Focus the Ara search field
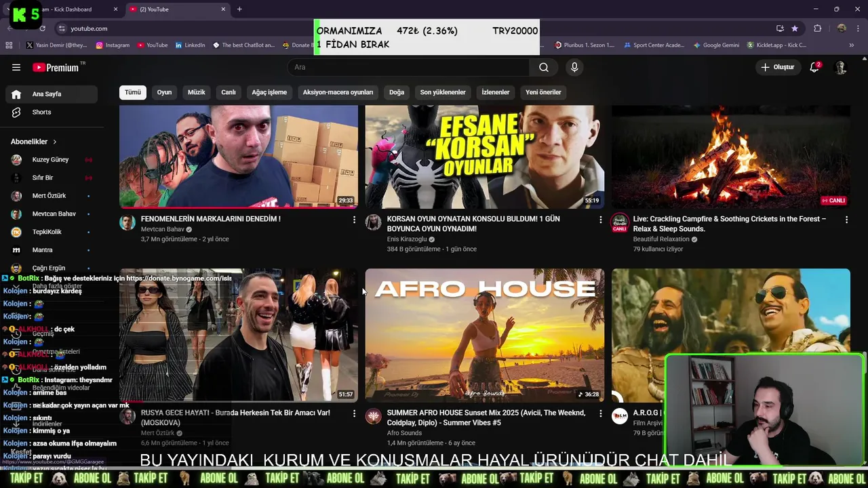The width and height of the screenshot is (868, 488). coord(409,67)
